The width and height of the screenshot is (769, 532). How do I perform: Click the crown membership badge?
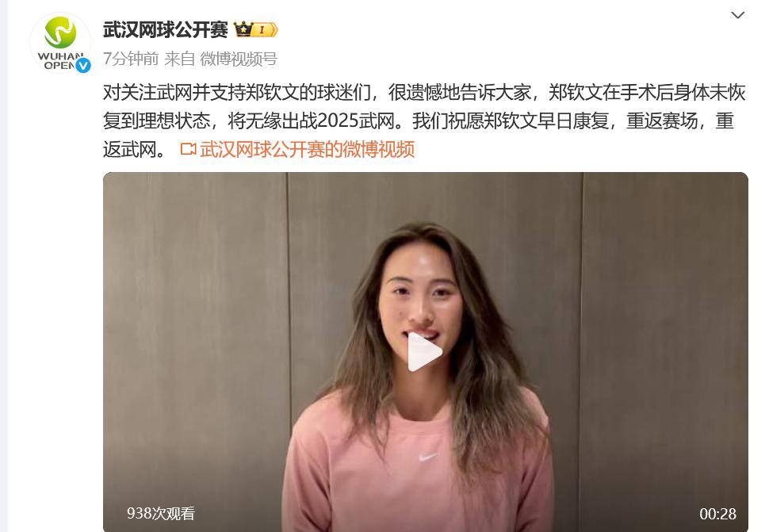243,29
